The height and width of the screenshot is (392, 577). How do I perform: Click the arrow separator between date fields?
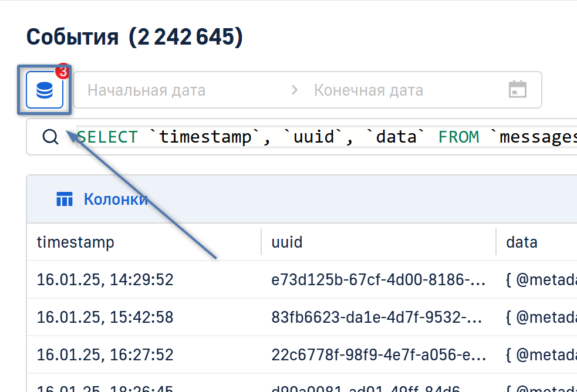[294, 90]
